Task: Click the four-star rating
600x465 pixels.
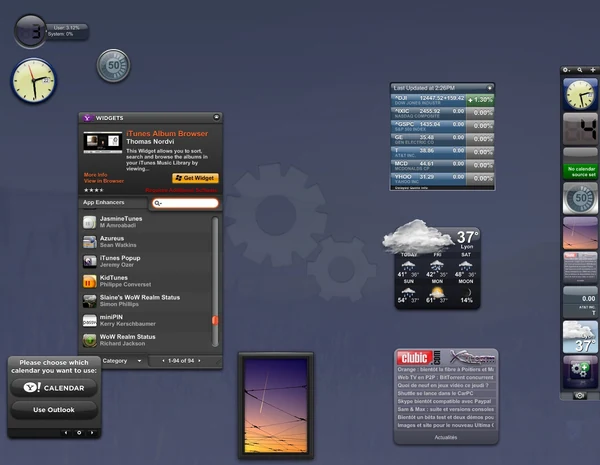Action: click(94, 190)
